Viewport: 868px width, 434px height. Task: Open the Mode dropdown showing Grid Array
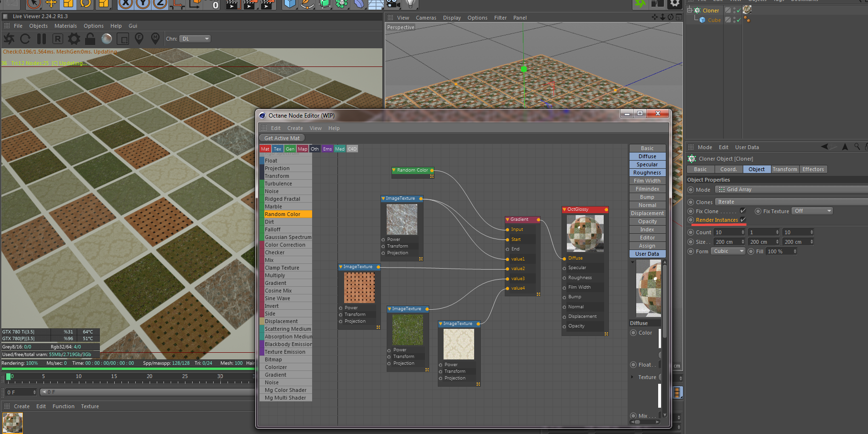pyautogui.click(x=792, y=189)
